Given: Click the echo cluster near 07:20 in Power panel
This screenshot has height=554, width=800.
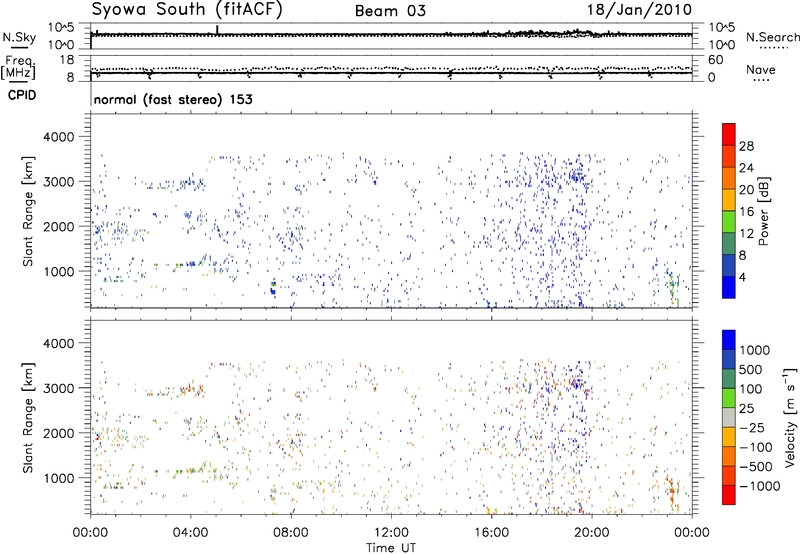Looking at the screenshot, I should click(x=273, y=288).
